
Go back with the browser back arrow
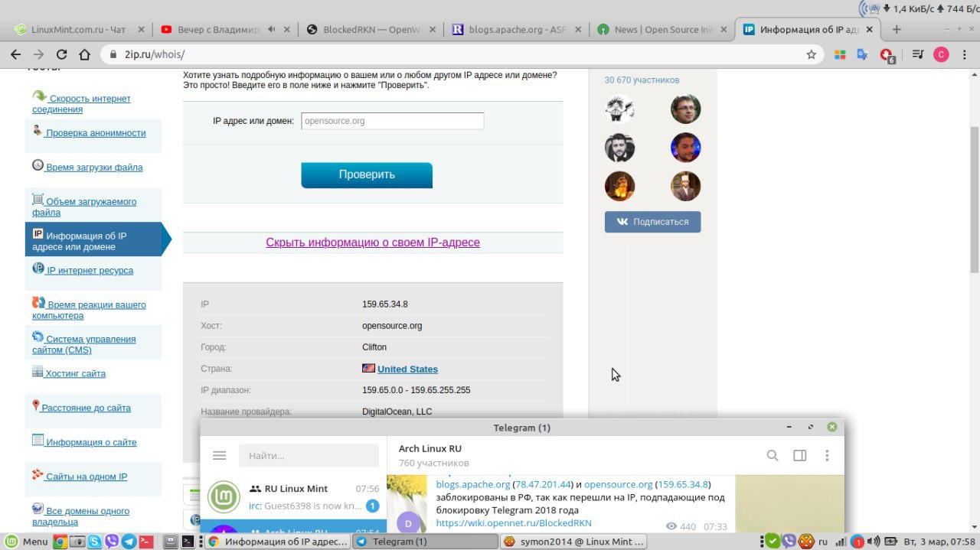[x=15, y=54]
